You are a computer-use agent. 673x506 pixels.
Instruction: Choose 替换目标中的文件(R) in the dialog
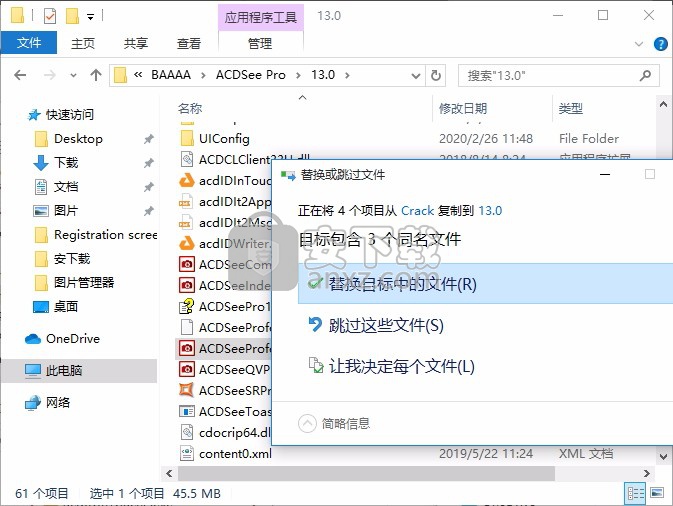(485, 284)
